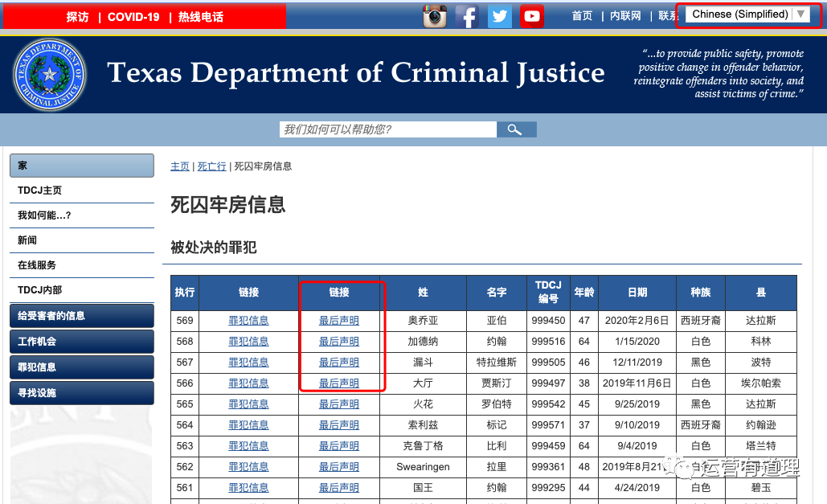Click the 死亡行 breadcrumb link

click(x=211, y=166)
